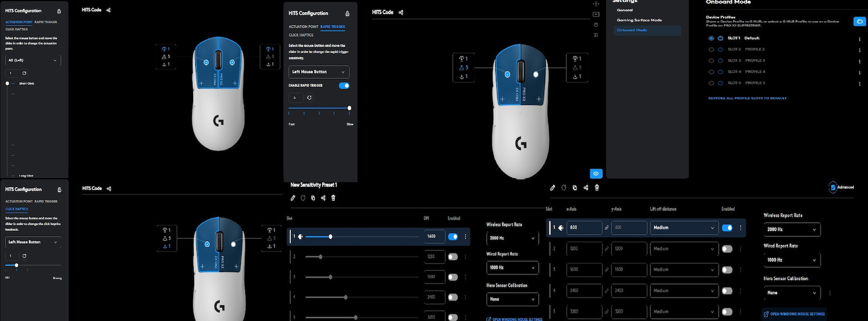Enable the DPI slot 2 (1200) toggle in the slider list
The height and width of the screenshot is (321, 868).
click(453, 257)
